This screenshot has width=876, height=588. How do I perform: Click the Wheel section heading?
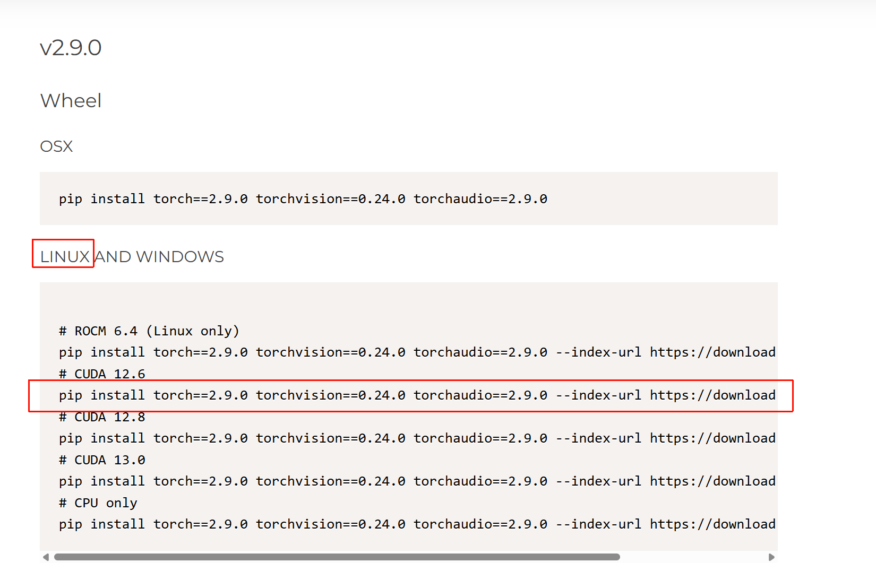71,100
